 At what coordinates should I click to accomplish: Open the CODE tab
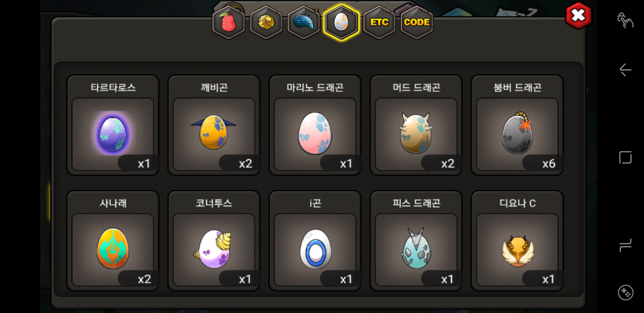point(417,22)
